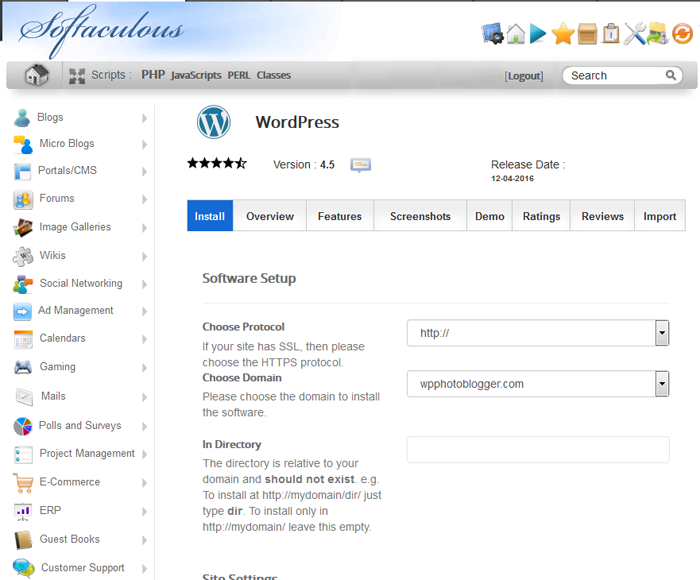The height and width of the screenshot is (580, 700).
Task: Click the Wikis puzzle piece icon
Action: tap(23, 256)
